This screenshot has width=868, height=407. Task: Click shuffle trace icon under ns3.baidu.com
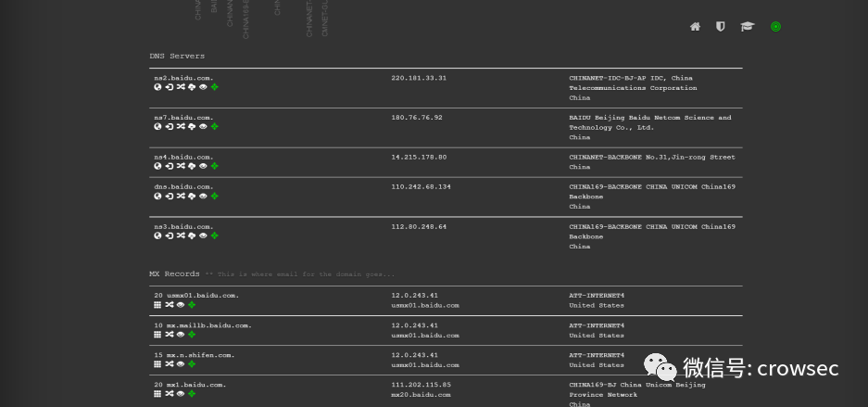(x=181, y=235)
